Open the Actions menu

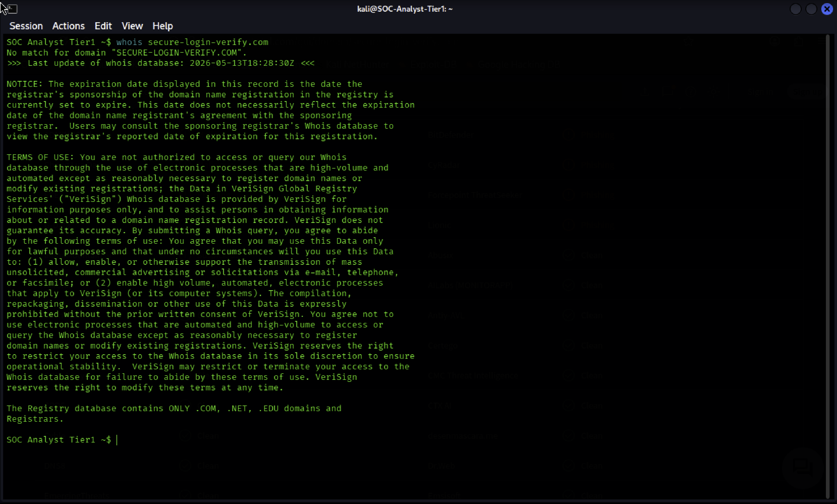68,26
